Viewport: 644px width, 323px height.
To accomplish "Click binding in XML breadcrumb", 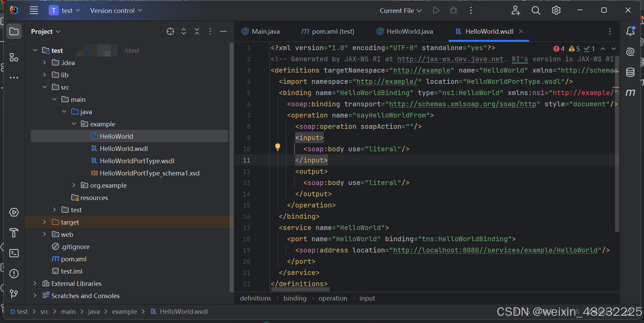I will pyautogui.click(x=295, y=298).
